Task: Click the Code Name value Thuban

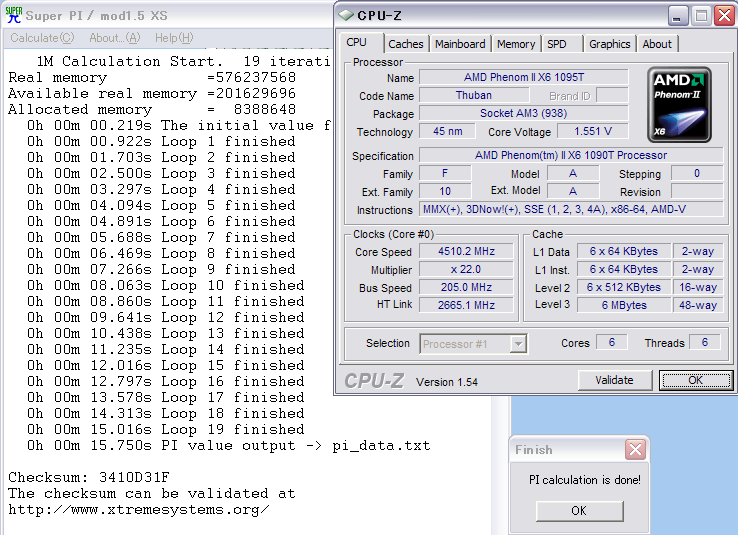Action: [473, 96]
